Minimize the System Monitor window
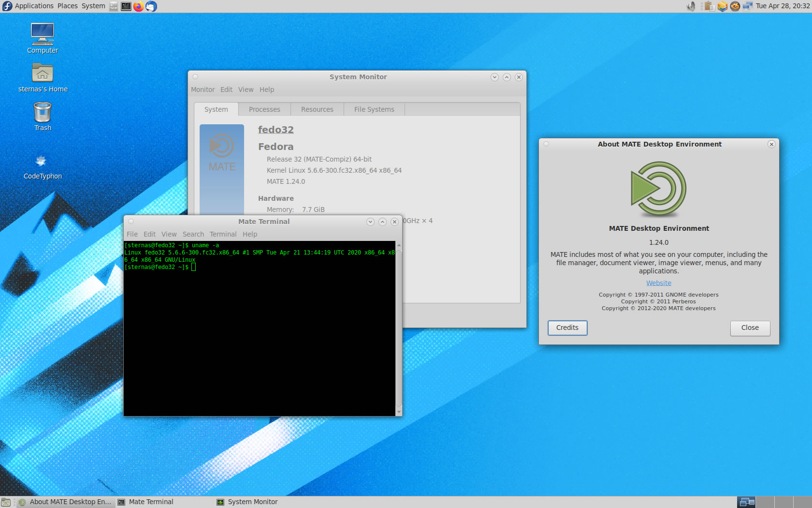The width and height of the screenshot is (812, 508). click(494, 77)
